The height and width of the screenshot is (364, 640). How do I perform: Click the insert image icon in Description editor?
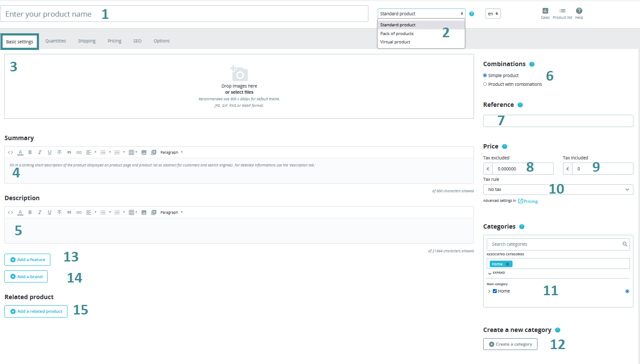pos(144,212)
